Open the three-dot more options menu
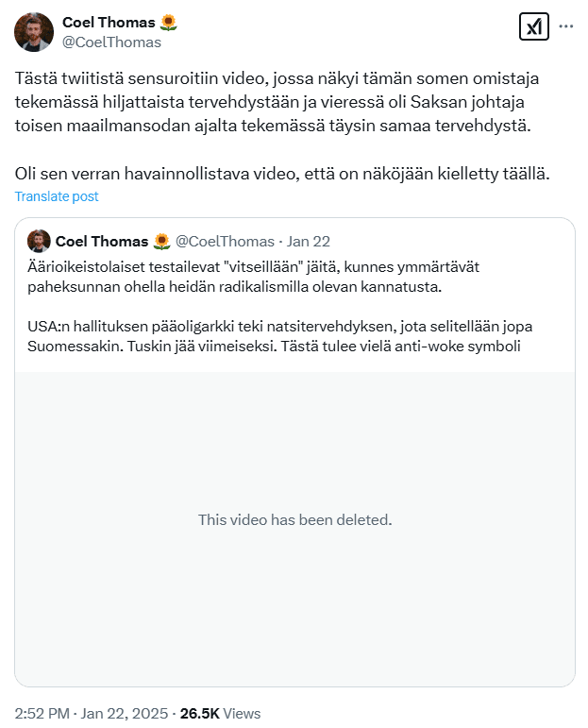Image resolution: width=588 pixels, height=728 pixels. click(x=565, y=26)
